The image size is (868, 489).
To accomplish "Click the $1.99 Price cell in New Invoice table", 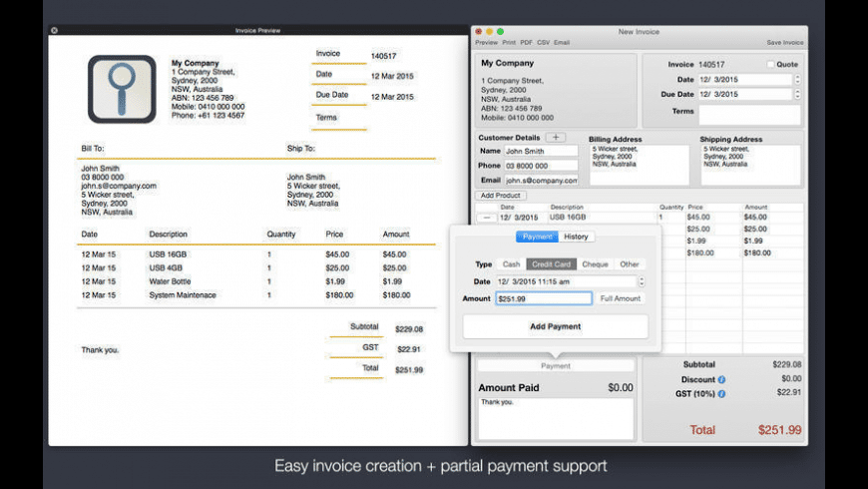I will point(696,241).
